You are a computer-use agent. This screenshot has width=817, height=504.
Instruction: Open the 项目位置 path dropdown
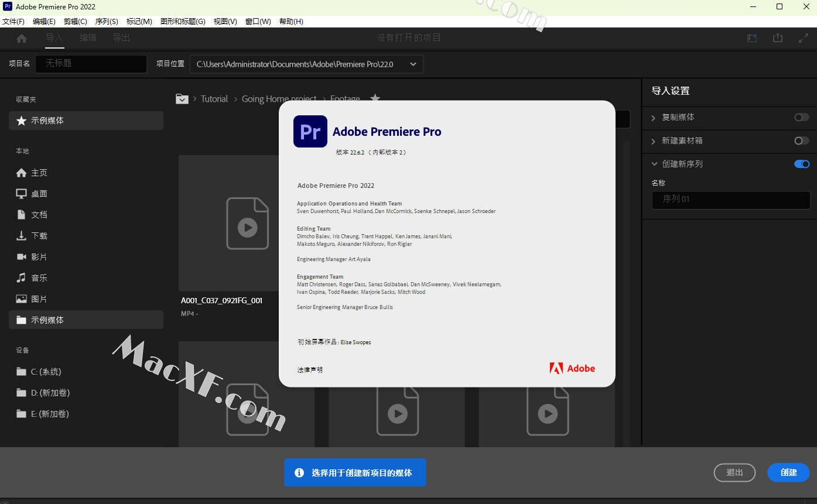(413, 64)
